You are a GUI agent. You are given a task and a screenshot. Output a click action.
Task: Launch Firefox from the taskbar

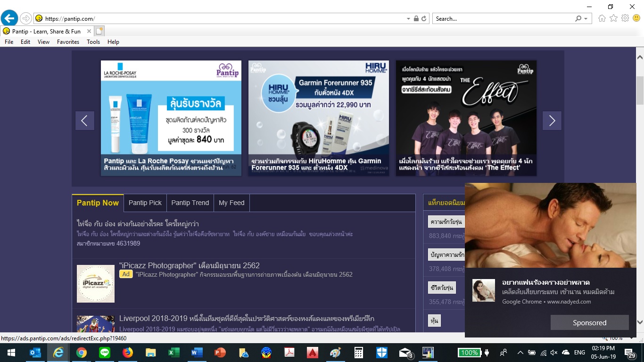point(128,353)
